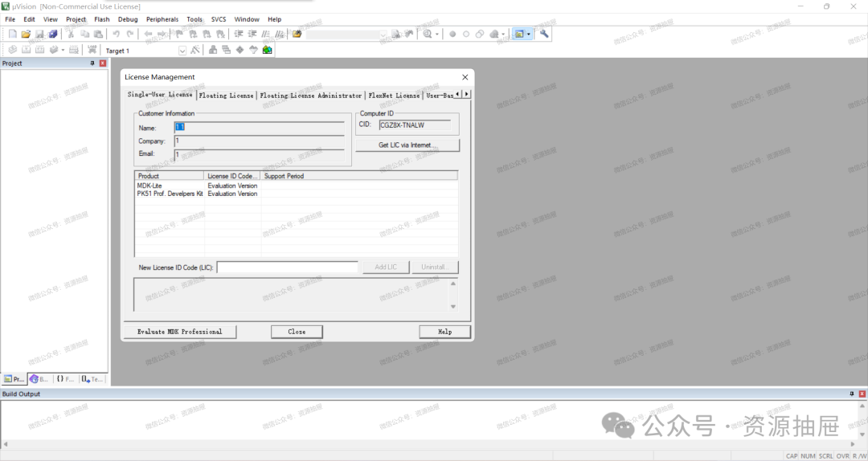Open the Debug menu
Viewport: 868px width, 461px height.
tap(128, 19)
